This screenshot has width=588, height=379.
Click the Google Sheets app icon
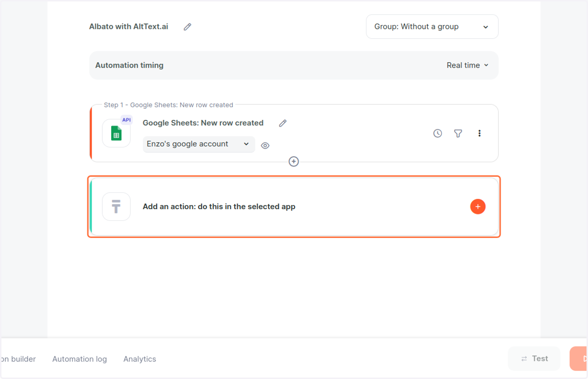pyautogui.click(x=116, y=133)
